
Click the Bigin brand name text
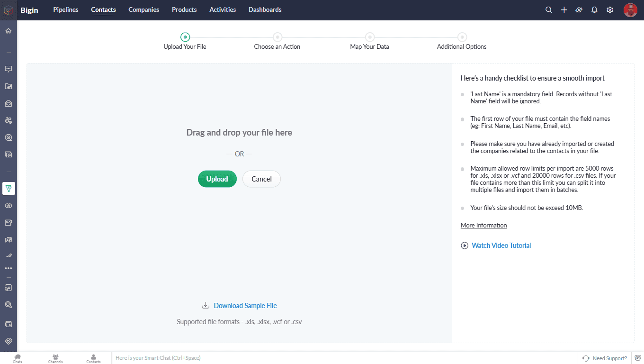coord(29,10)
